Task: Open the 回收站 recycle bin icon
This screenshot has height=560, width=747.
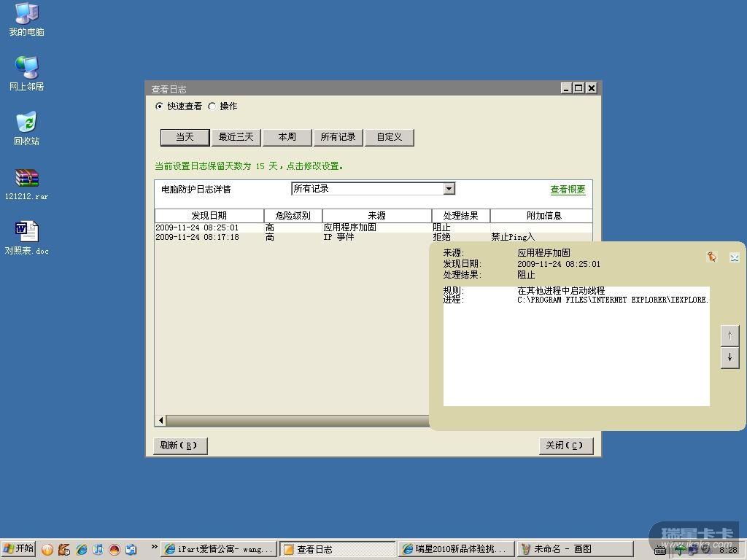Action: pos(27,128)
